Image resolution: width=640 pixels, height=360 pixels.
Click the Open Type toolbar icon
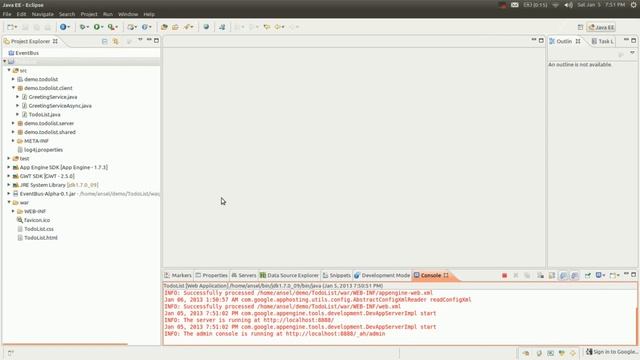coord(164,27)
